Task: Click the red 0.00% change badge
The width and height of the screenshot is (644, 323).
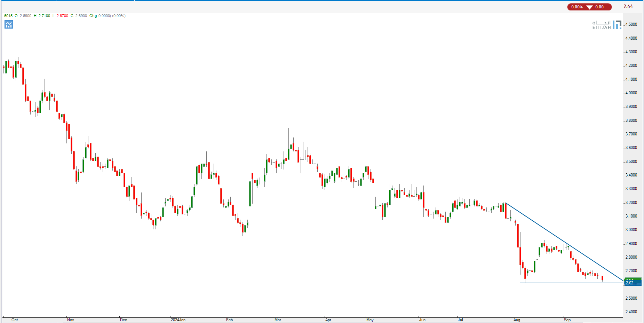Action: click(x=577, y=7)
